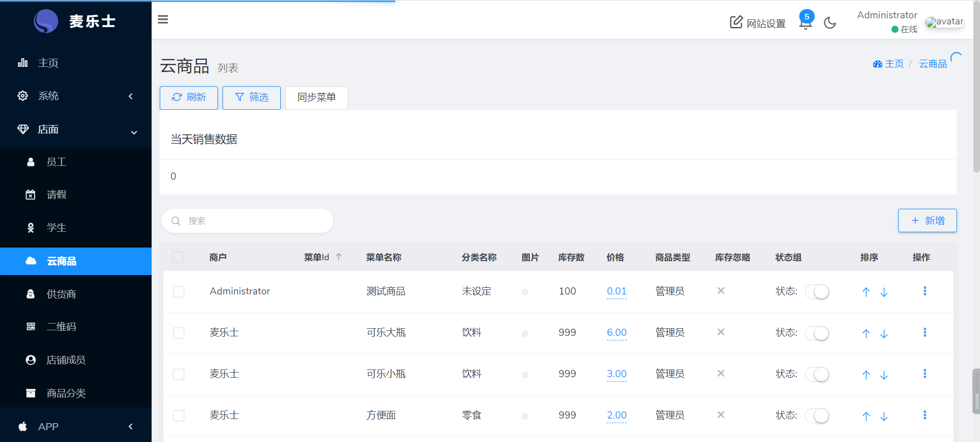Move 可乐大瓶 row down with arrow
The image size is (980, 442).
pos(884,333)
